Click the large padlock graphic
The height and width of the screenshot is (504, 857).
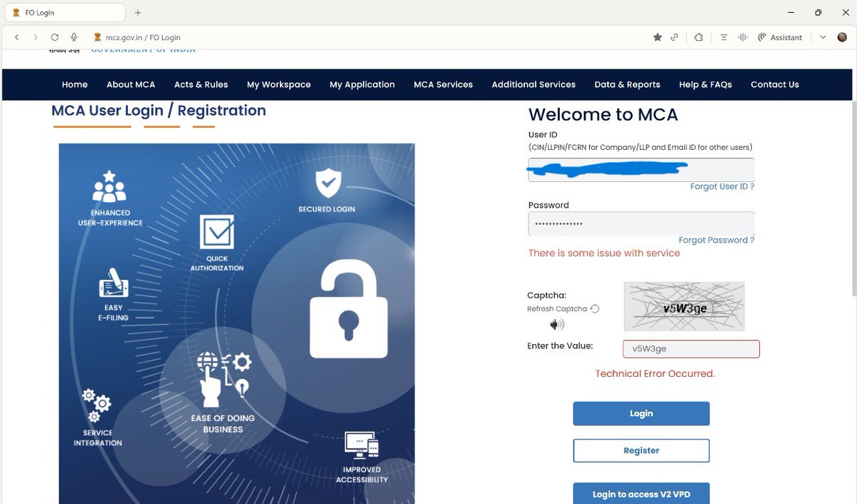coord(349,309)
